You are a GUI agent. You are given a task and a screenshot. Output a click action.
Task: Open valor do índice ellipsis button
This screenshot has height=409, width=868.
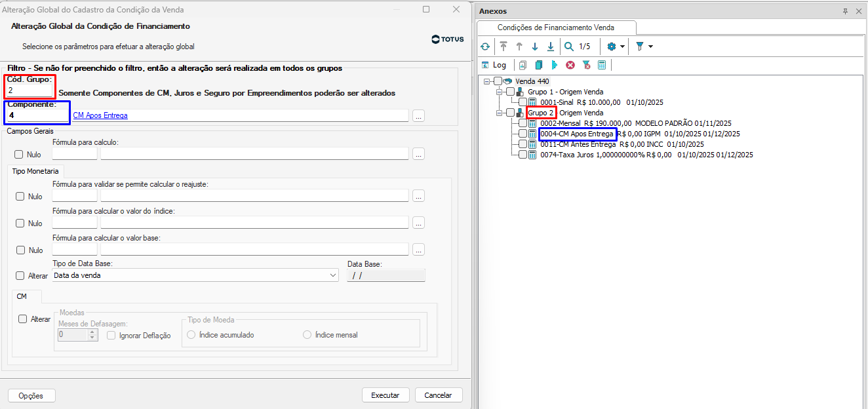pyautogui.click(x=419, y=223)
